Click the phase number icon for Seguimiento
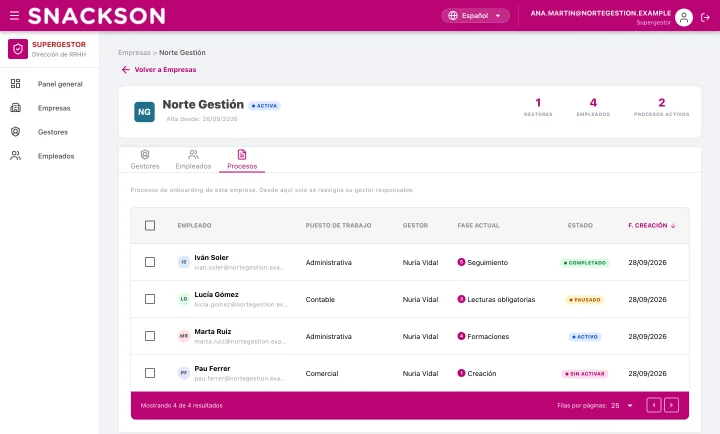The image size is (720, 434). point(461,262)
